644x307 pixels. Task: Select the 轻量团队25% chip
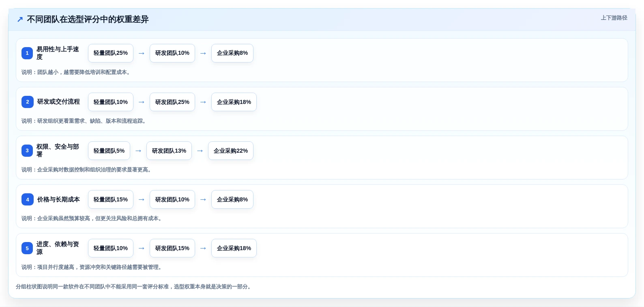coord(111,53)
